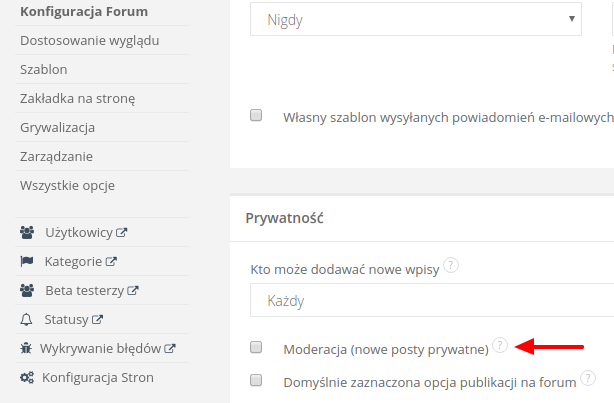Open the Zakładka na stronę link
The width and height of the screenshot is (614, 403).
tap(77, 99)
